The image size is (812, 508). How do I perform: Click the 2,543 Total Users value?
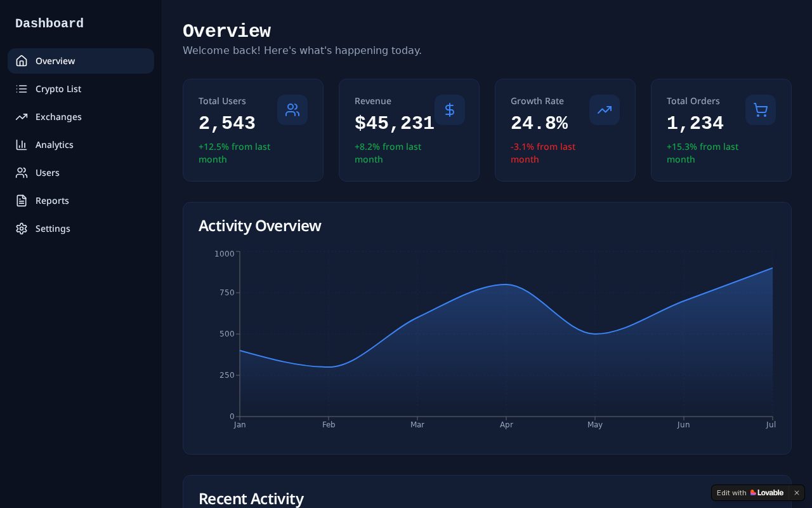227,123
